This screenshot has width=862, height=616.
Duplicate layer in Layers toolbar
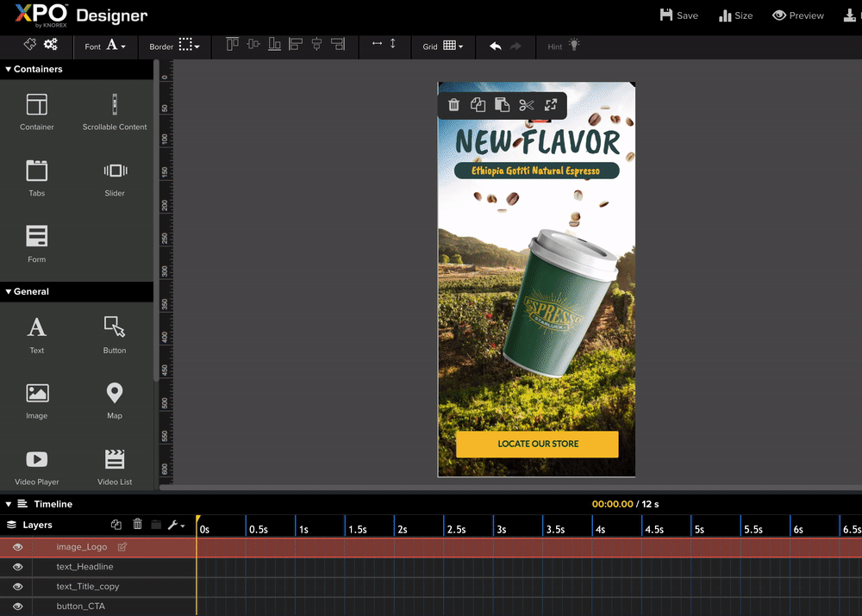(116, 524)
